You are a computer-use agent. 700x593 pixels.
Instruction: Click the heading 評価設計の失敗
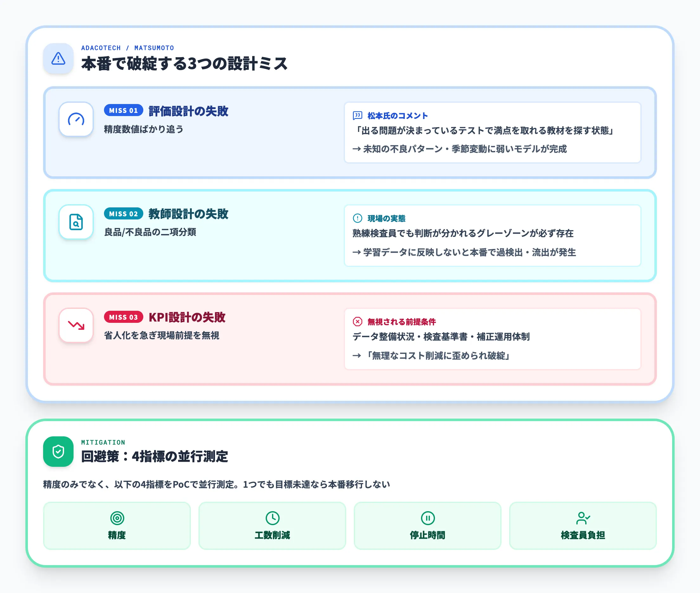(188, 111)
